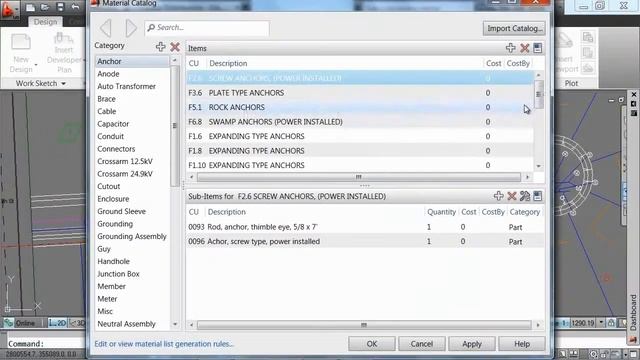Click the save icon in the Items header
The width and height of the screenshot is (640, 360).
[x=538, y=48]
